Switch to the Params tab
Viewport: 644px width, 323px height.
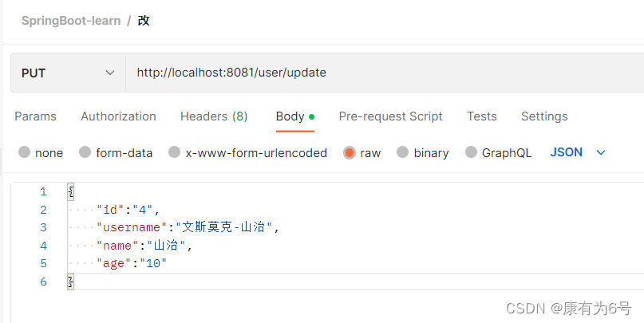point(35,116)
